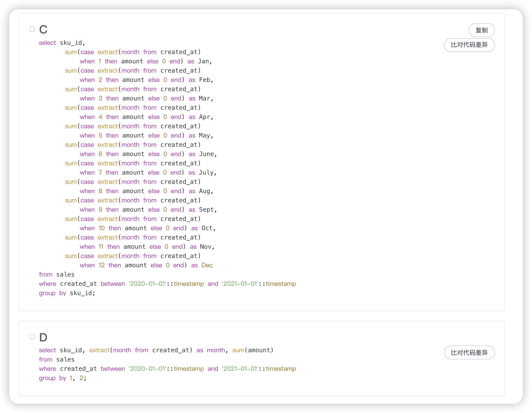
Task: Click 比对代码差异 button in option D
Action: [x=469, y=352]
